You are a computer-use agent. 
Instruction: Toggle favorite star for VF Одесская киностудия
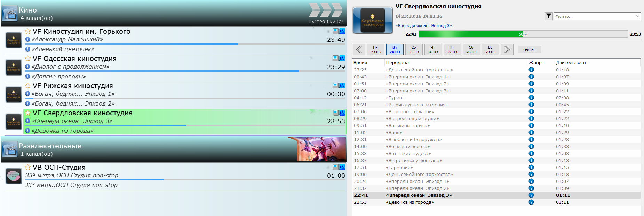click(28, 59)
